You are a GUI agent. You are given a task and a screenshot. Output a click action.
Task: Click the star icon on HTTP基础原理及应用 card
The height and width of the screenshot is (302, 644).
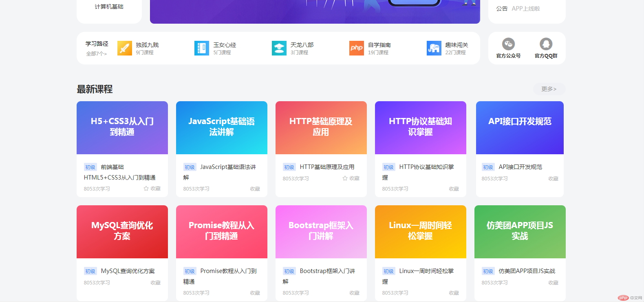pos(345,178)
